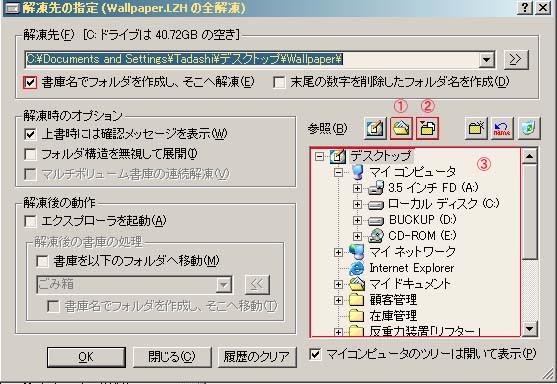
Task: Toggle 書庫名でフォルダを作成し、そこへ解凍 checkbox
Action: click(x=30, y=82)
